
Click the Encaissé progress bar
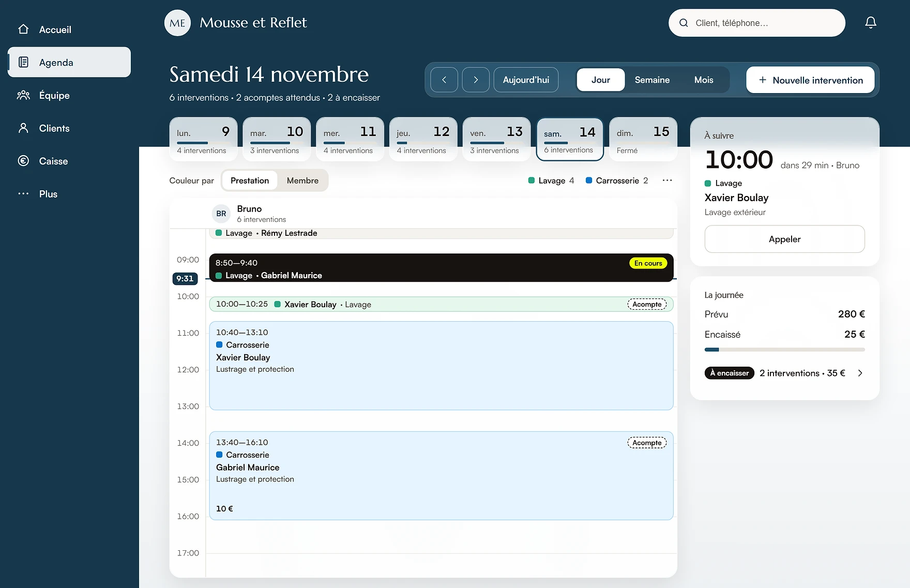point(784,350)
